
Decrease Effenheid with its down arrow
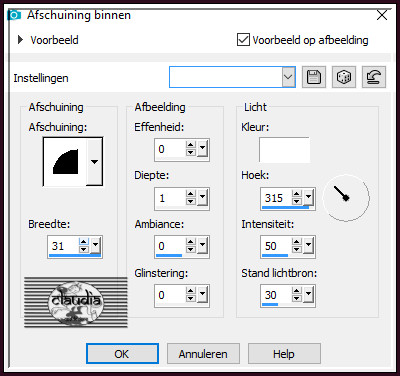click(x=191, y=152)
